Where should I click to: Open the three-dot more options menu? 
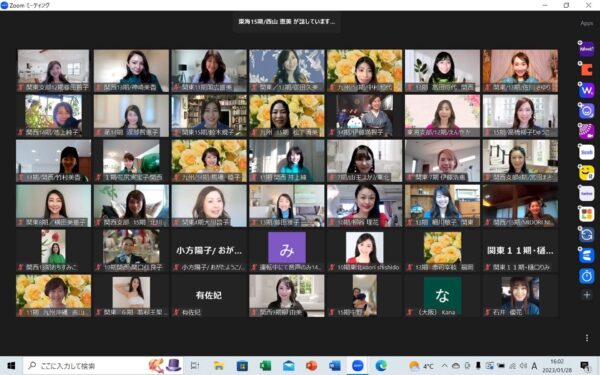coord(587,338)
